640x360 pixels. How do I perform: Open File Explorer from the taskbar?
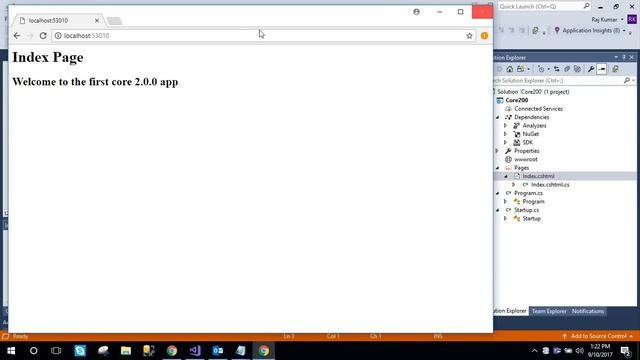[126, 351]
